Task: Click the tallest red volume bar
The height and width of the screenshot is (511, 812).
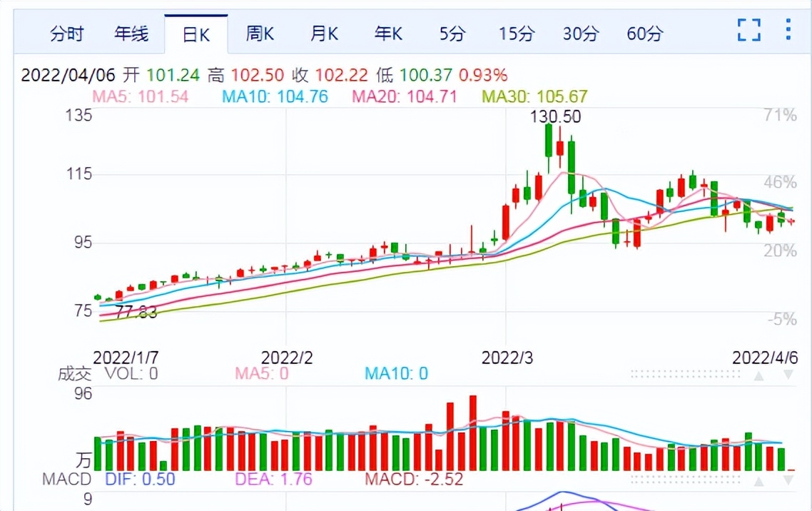Action: (473, 432)
